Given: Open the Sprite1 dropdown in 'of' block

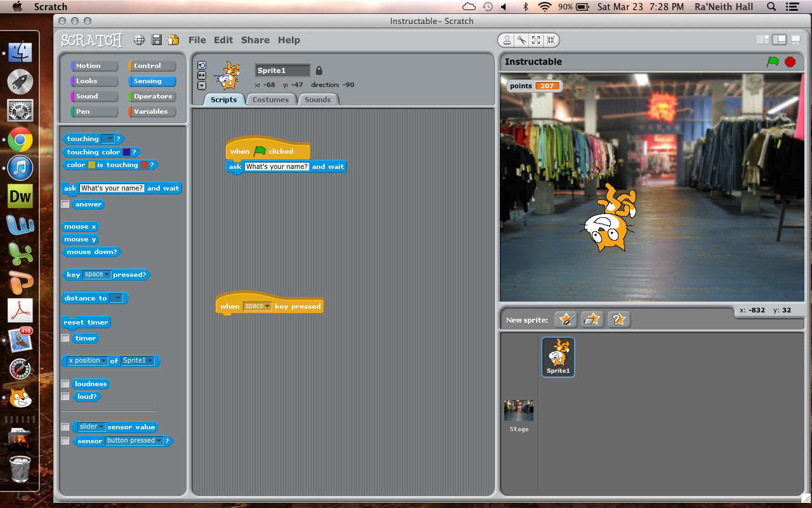Looking at the screenshot, I should tap(138, 361).
